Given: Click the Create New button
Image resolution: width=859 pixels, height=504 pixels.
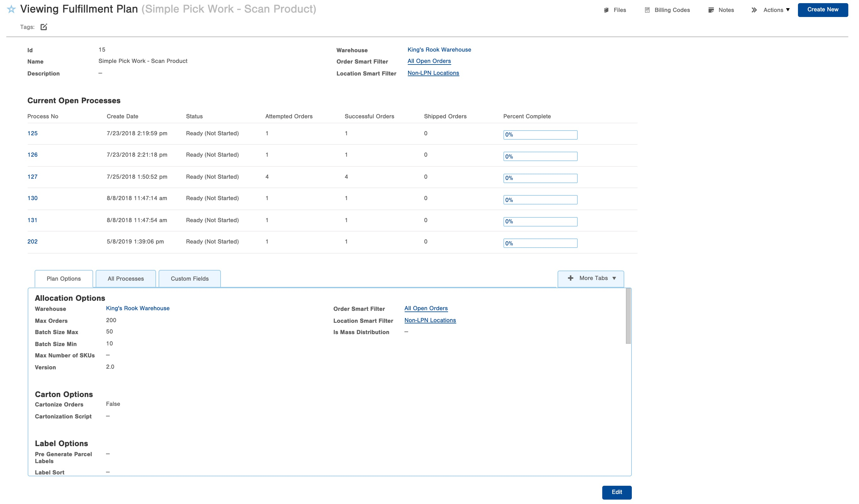Looking at the screenshot, I should click(x=823, y=9).
